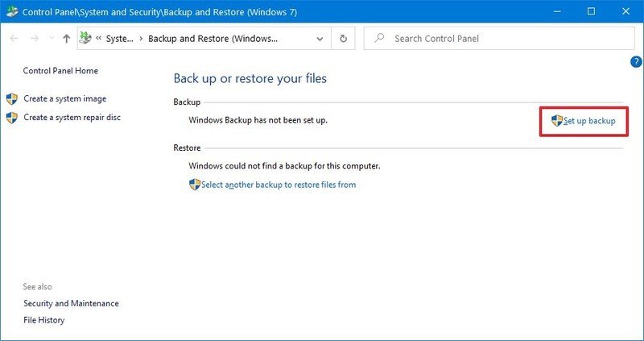Open the chevron after the System breadcrumb
644x341 pixels.
tap(141, 39)
